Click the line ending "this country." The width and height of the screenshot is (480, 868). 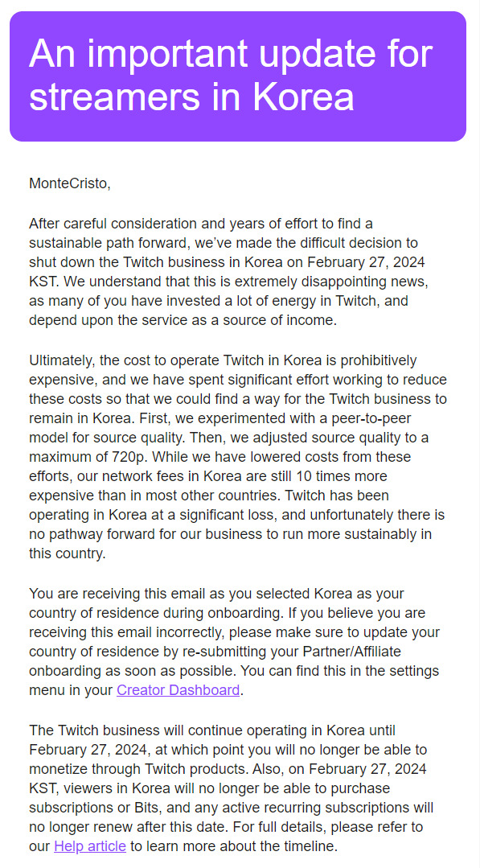click(67, 554)
